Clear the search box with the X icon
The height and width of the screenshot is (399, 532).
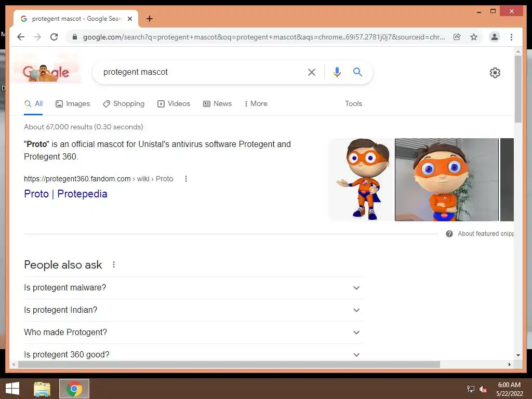(x=312, y=72)
